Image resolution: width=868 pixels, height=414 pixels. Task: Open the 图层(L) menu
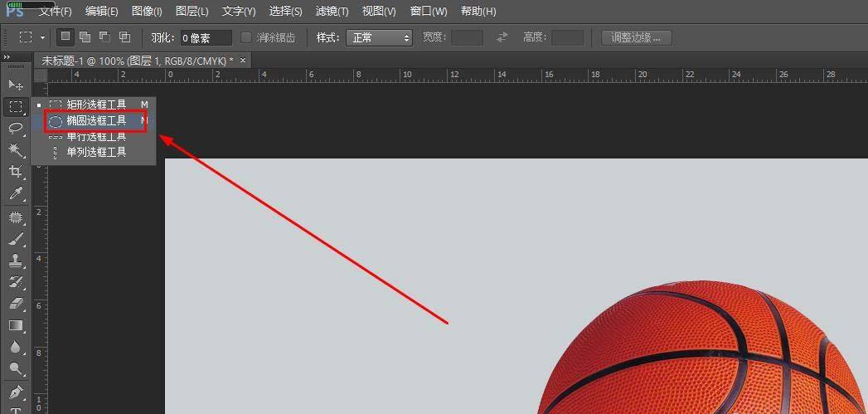[192, 11]
